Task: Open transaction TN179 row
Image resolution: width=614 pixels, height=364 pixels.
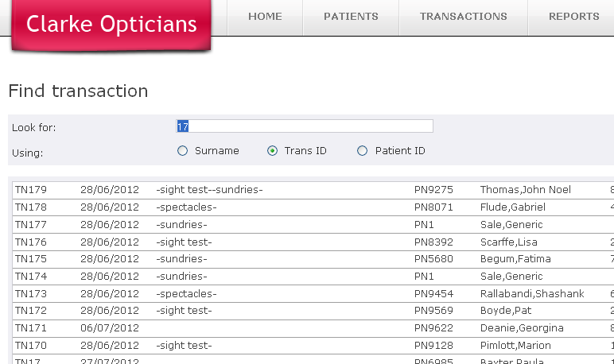Action: tap(31, 190)
